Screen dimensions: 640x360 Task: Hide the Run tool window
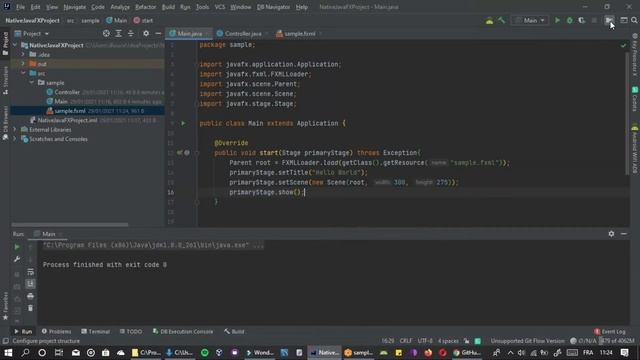[x=624, y=234]
